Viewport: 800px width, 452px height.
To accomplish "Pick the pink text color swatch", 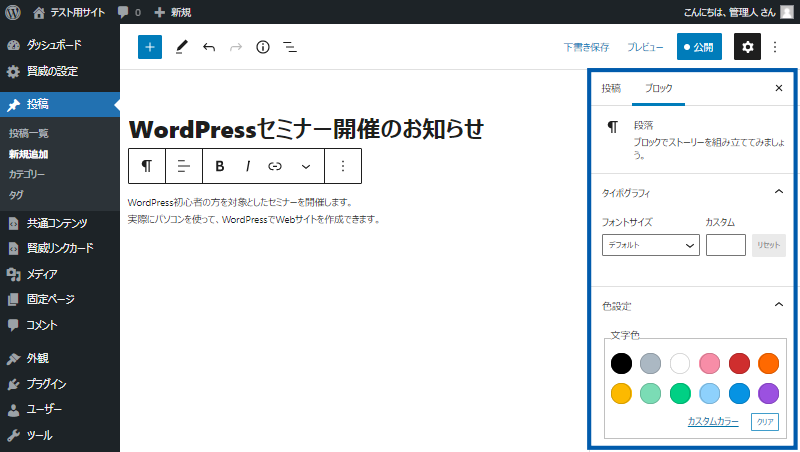I will pyautogui.click(x=710, y=364).
